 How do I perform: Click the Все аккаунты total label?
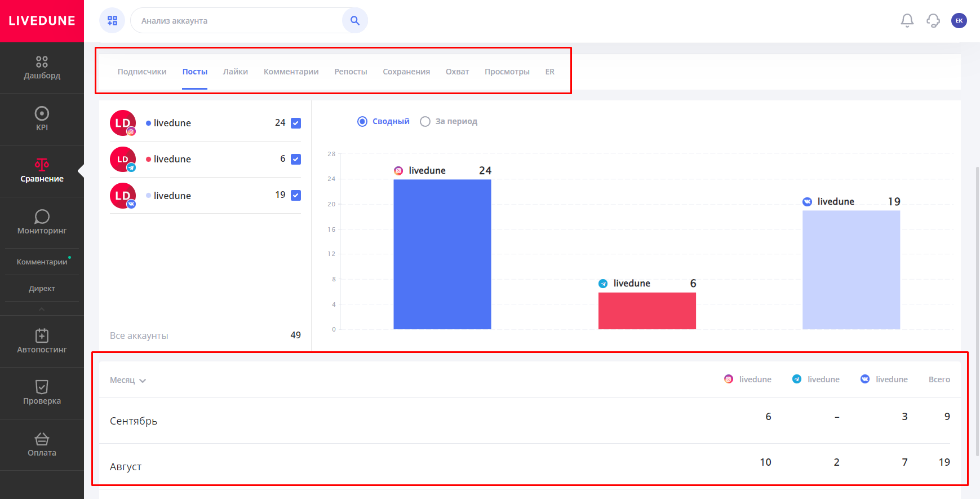tap(139, 335)
